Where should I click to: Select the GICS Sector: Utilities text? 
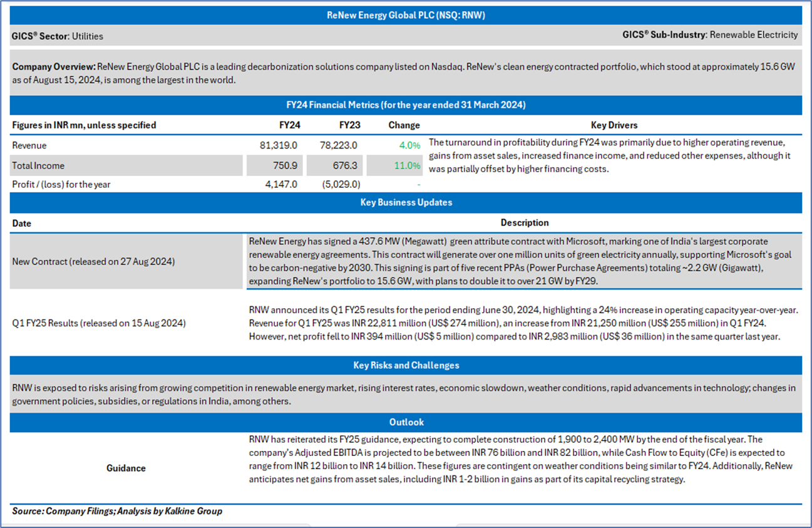click(x=58, y=36)
